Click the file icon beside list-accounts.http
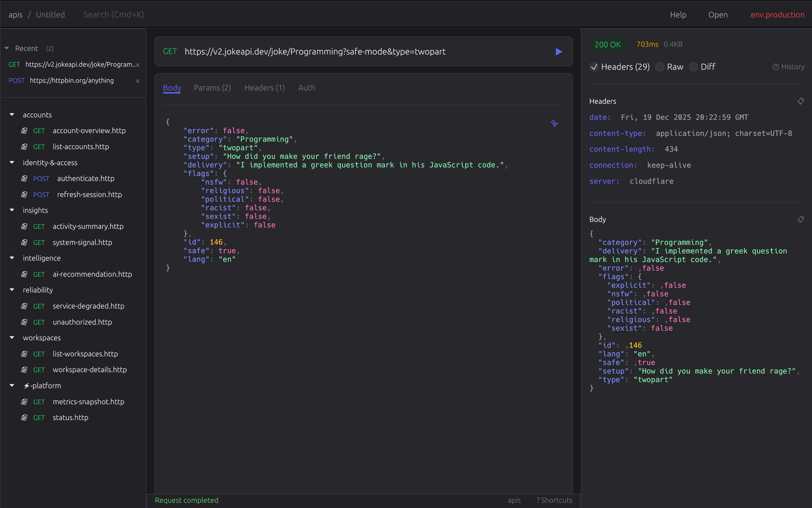 coord(24,147)
